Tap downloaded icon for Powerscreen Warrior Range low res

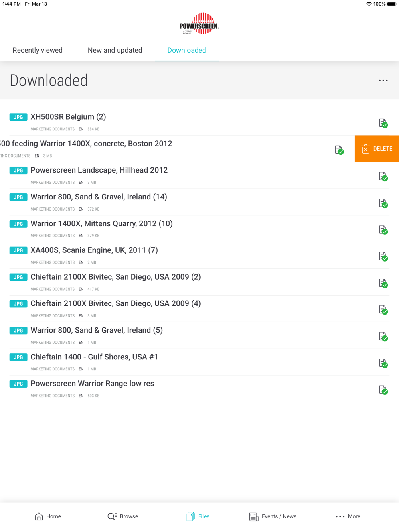click(x=383, y=390)
